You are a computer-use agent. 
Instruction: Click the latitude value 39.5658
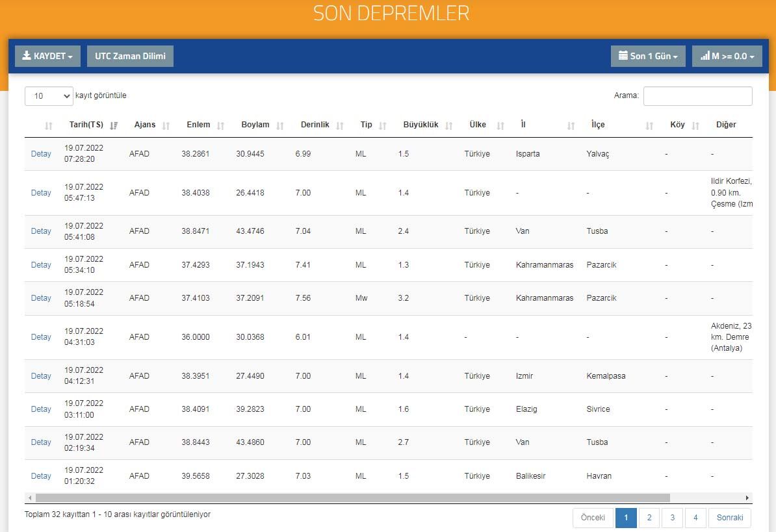[x=196, y=476]
